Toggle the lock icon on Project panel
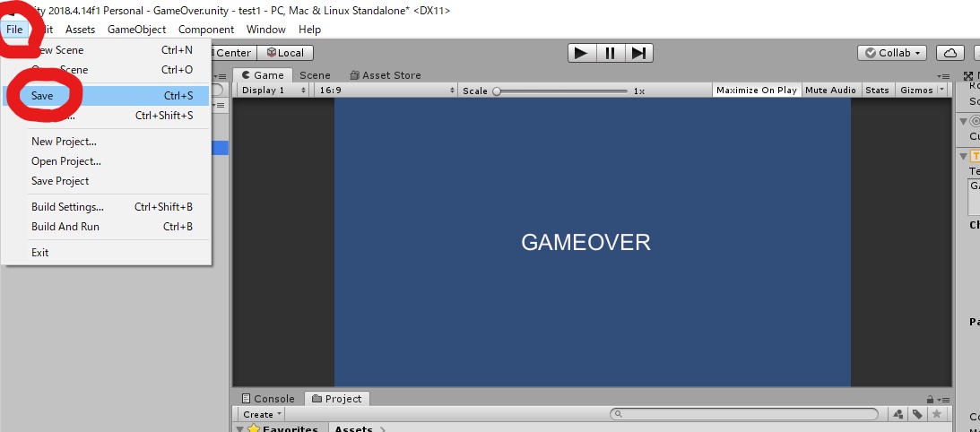 coord(930,400)
